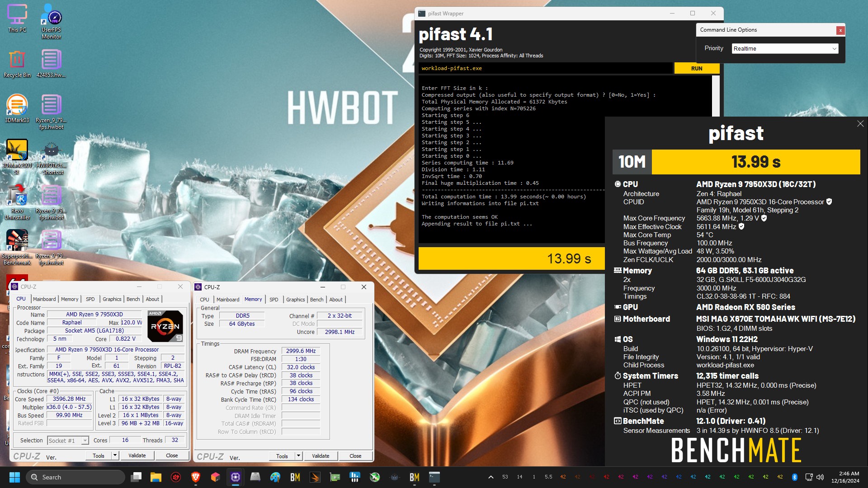Click DRAM Frequency value 2999.6 MHz
868x488 pixels.
pyautogui.click(x=301, y=351)
